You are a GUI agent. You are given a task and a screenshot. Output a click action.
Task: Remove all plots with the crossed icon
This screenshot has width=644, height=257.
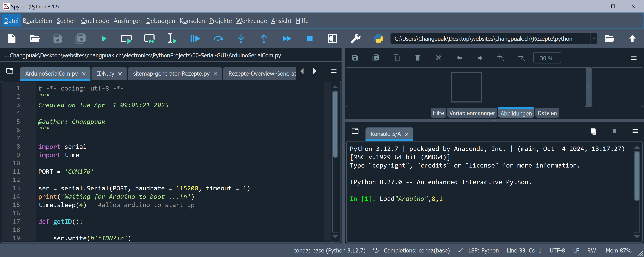tap(438, 58)
